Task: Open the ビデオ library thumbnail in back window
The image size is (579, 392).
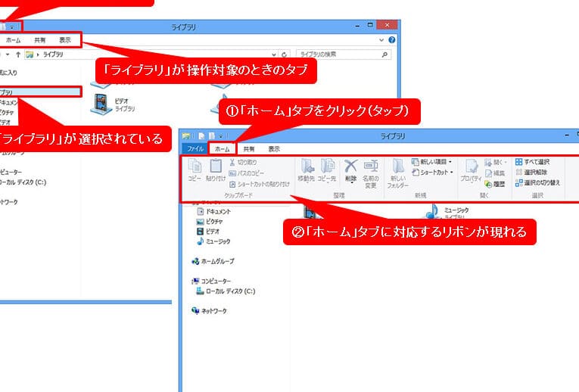Action: coord(101,100)
